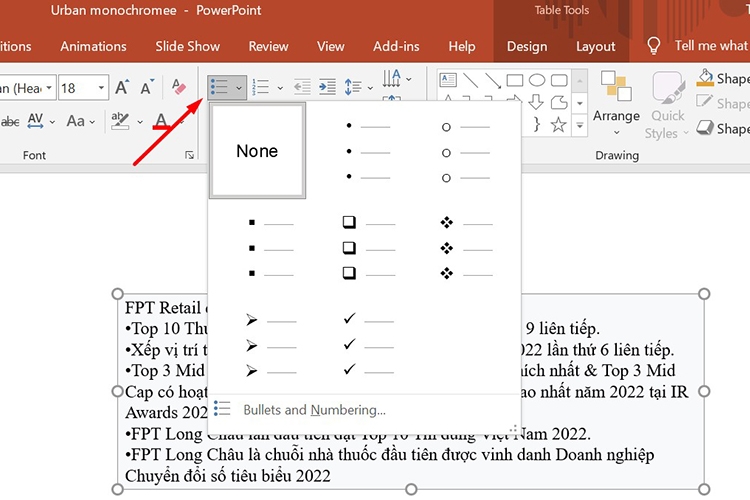This screenshot has width=750, height=500.
Task: Select the straight line shape
Action: 471,80
